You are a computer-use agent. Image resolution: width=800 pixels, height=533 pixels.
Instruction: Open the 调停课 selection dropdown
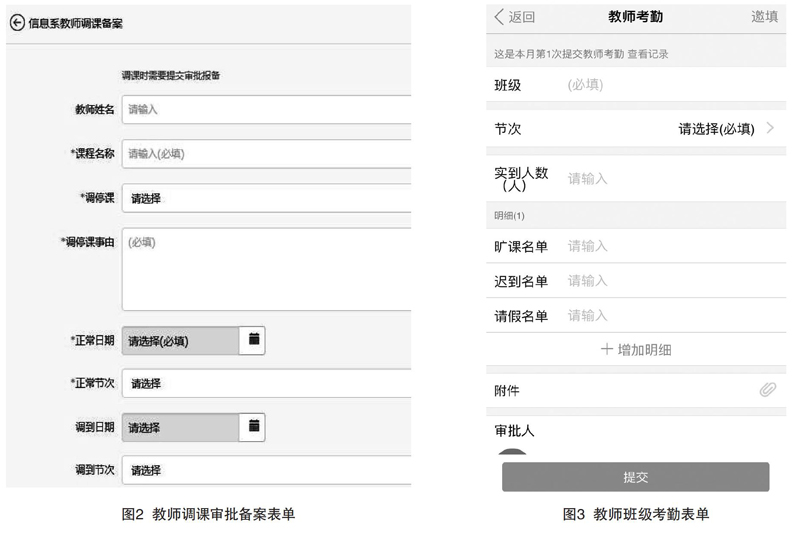coord(266,198)
